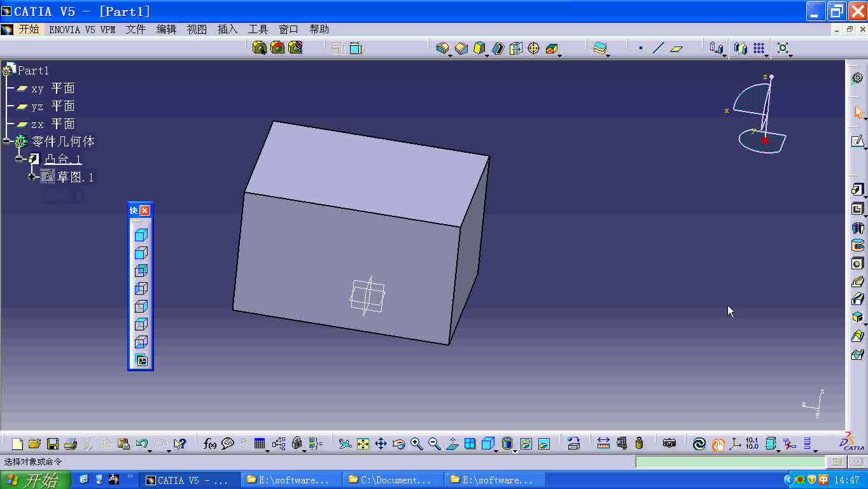
Task: Click the Hole tool icon
Action: [x=857, y=263]
